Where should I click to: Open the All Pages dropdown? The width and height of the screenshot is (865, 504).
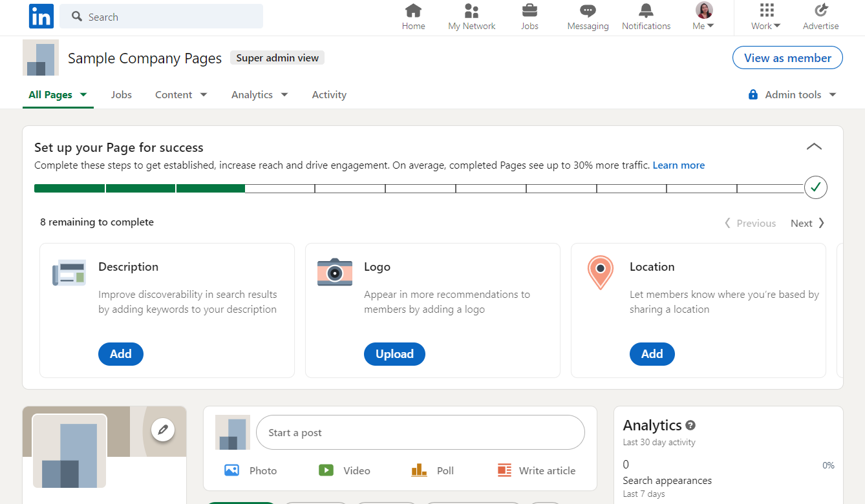pos(58,94)
